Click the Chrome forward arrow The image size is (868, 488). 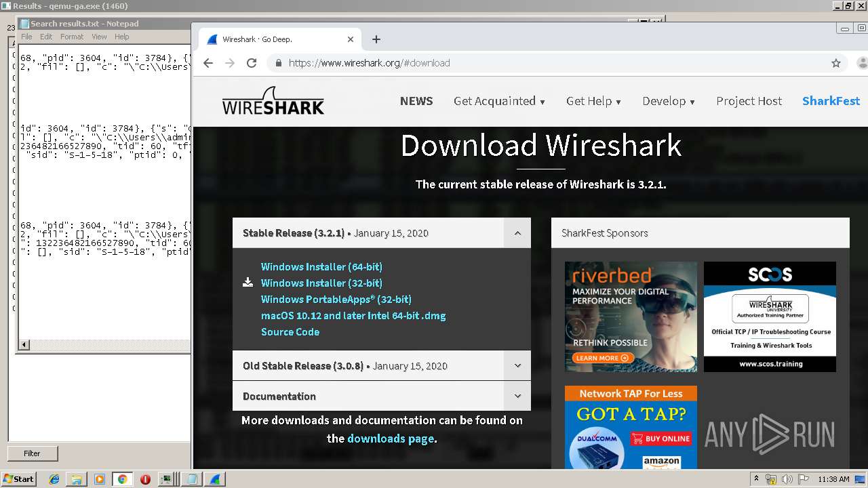(x=230, y=63)
